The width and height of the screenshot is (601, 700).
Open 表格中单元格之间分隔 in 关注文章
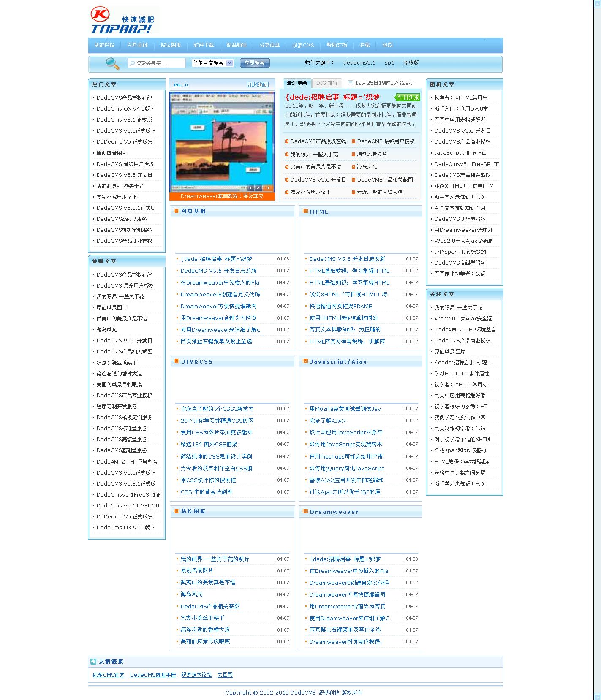[x=460, y=473]
